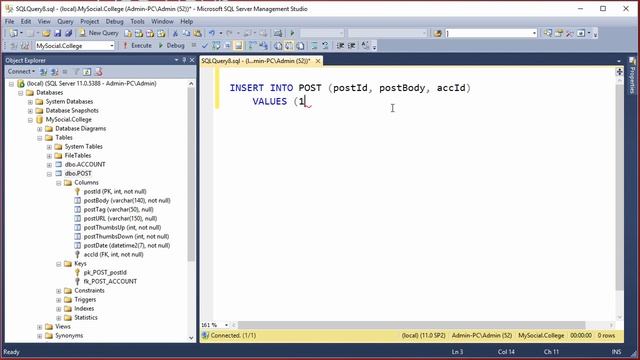640x360 pixels.
Task: Select the postBody varchar(140) column
Action: pos(127,200)
